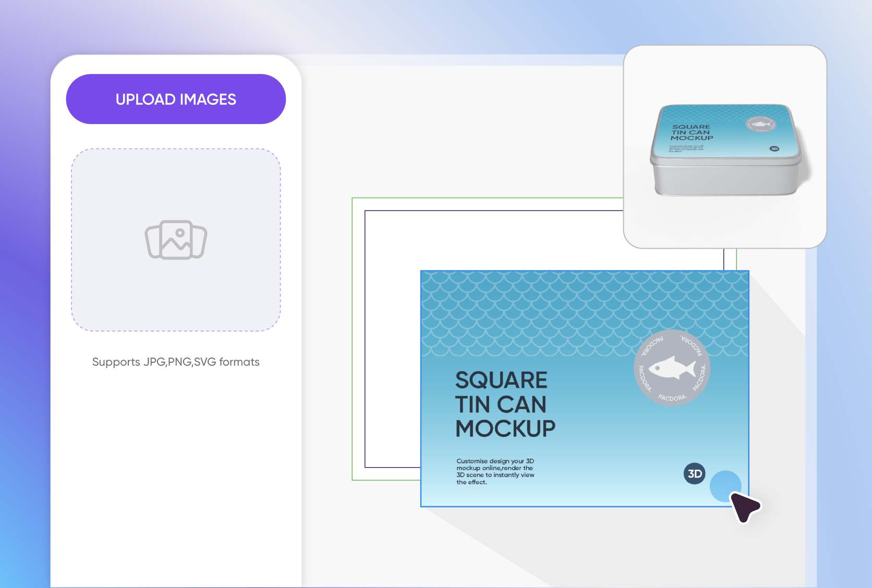872x588 pixels.
Task: Click the blank white canvas inside the frame
Action: (469, 240)
